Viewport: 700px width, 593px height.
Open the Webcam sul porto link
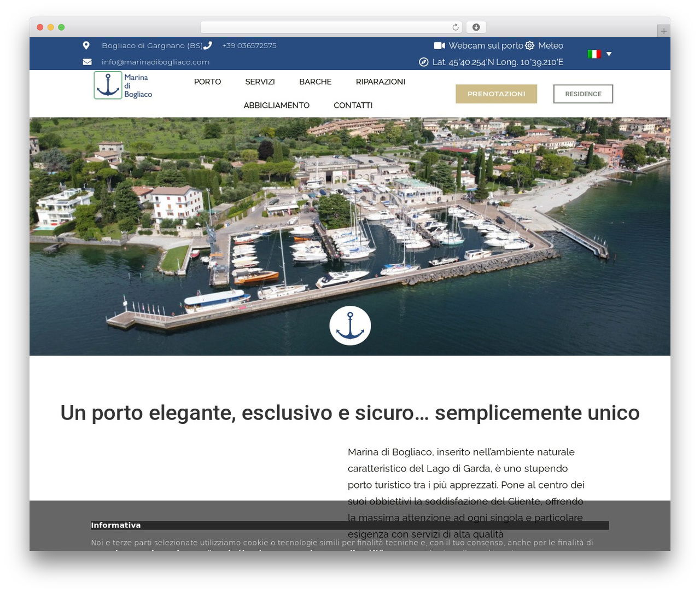point(486,45)
